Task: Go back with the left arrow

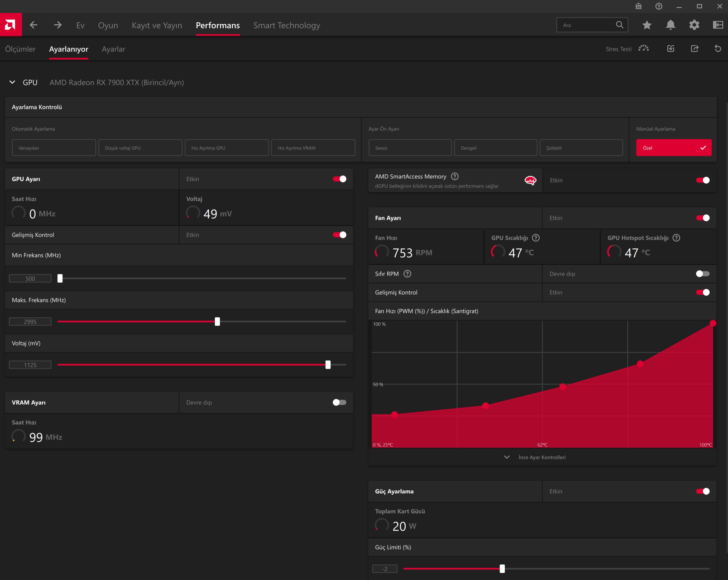Action: pos(33,25)
